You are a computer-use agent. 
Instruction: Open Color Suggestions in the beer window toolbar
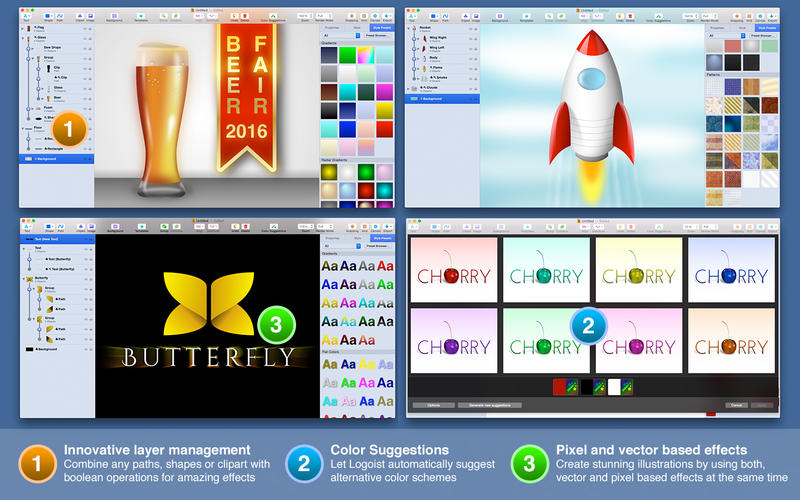(273, 15)
